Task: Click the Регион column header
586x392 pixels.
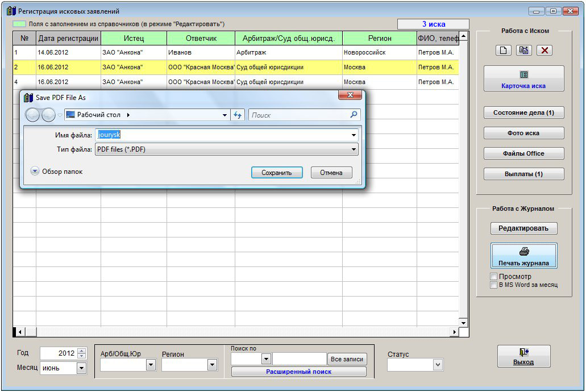Action: (380, 38)
